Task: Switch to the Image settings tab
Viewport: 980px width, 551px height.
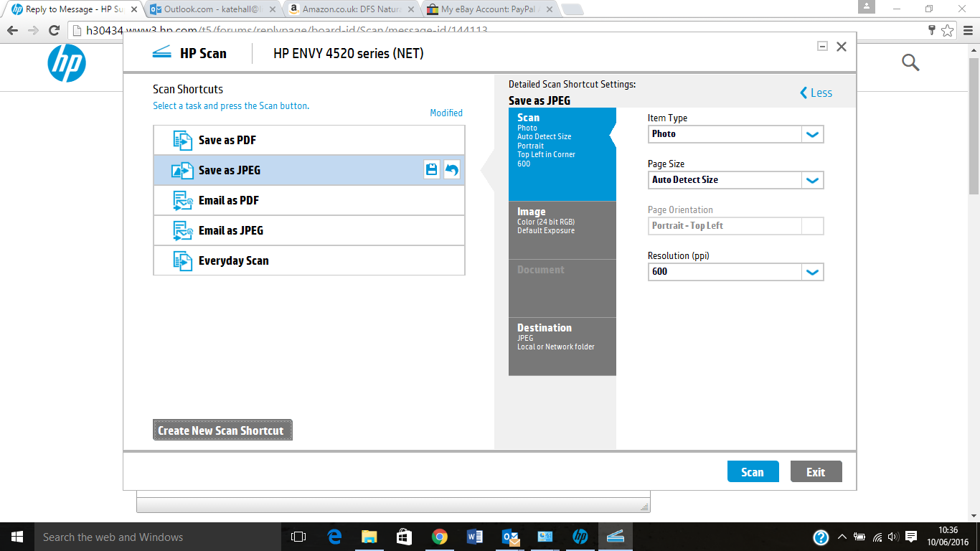Action: [x=562, y=230]
